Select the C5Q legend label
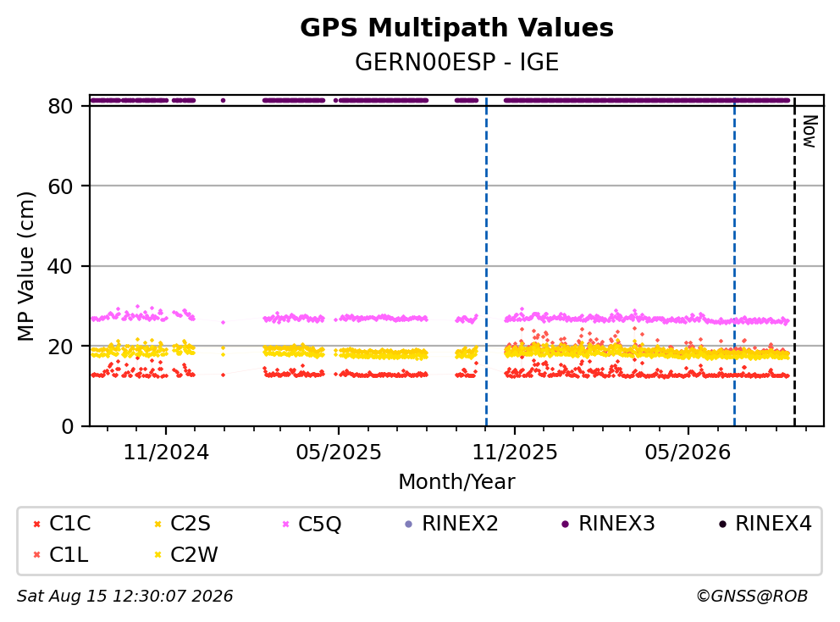The image size is (840, 622). point(319,524)
